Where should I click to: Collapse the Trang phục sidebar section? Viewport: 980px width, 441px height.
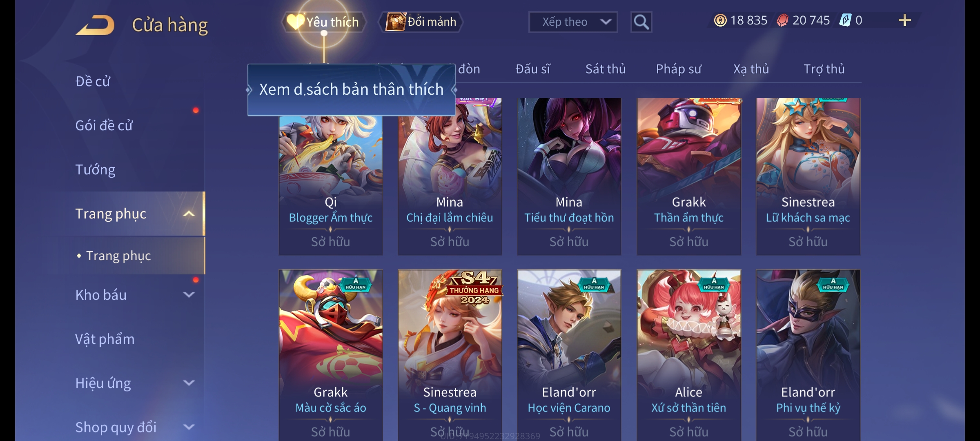189,214
